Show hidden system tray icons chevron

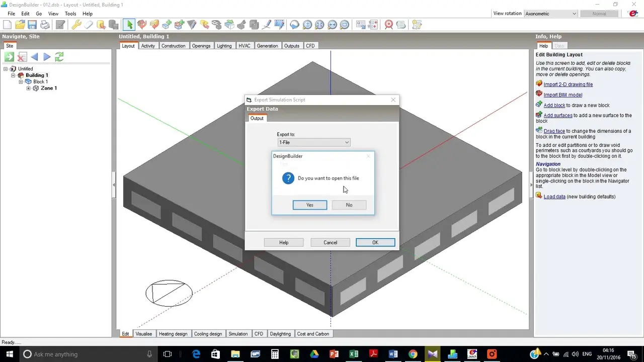coord(547,354)
